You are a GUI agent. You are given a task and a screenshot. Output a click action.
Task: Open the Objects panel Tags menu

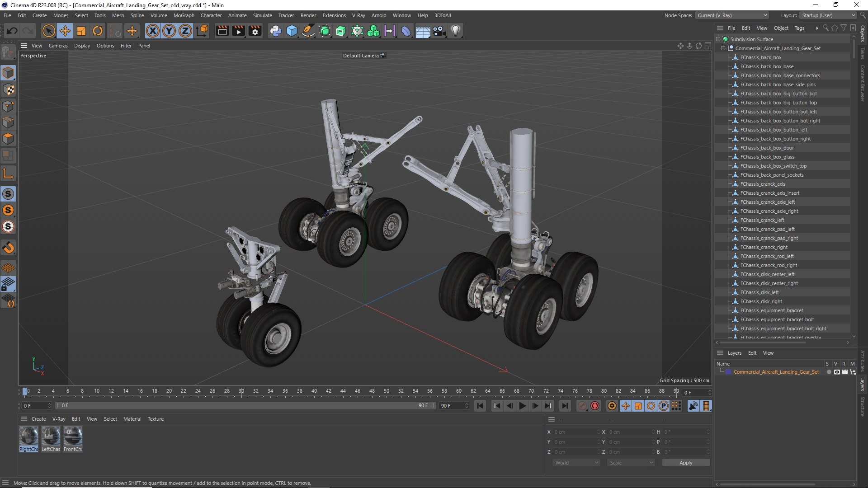click(x=799, y=28)
